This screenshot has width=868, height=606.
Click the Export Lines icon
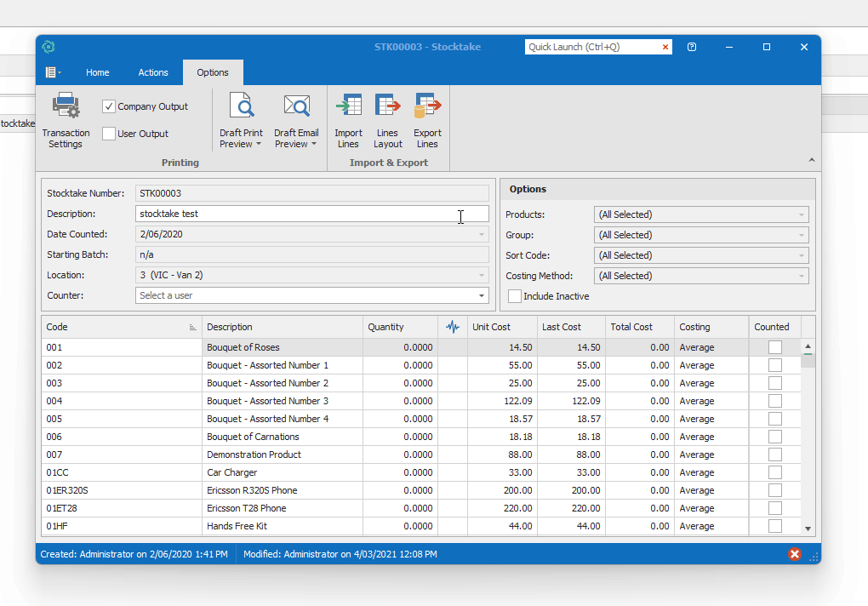click(x=427, y=107)
